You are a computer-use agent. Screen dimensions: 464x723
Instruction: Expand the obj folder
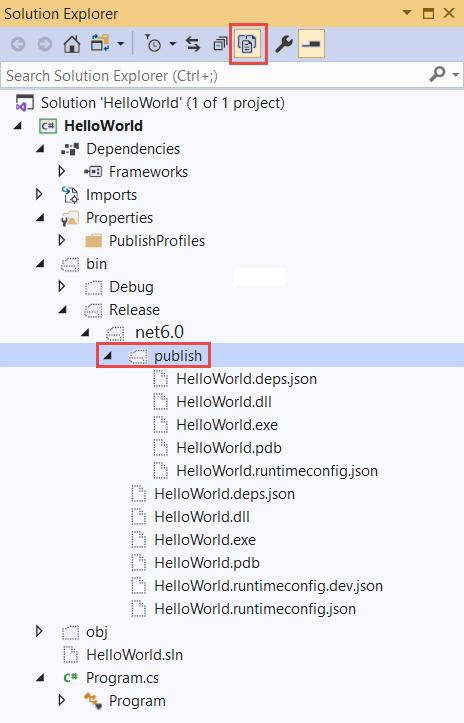[39, 631]
